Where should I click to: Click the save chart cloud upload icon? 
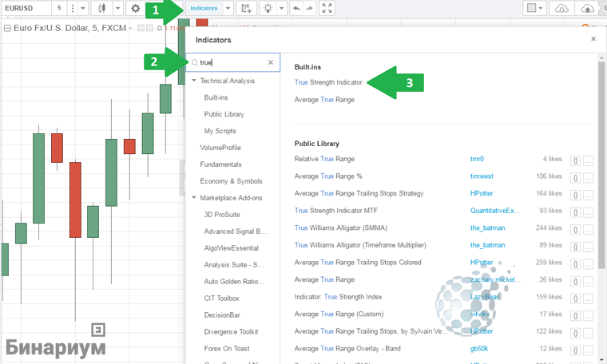pos(587,8)
